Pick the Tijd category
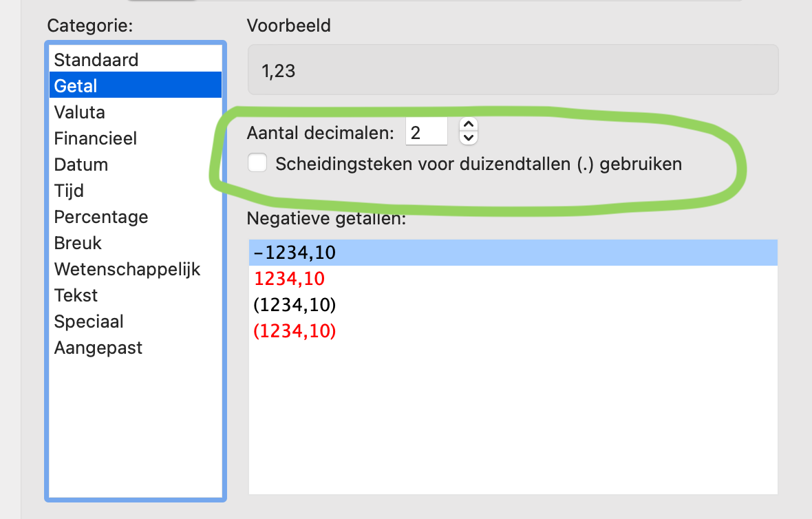 tap(135, 191)
